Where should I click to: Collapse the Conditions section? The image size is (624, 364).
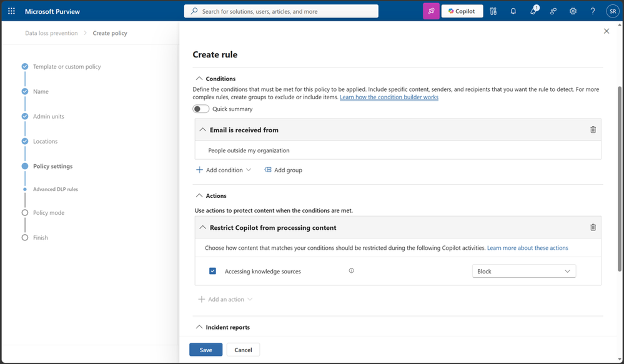tap(199, 79)
